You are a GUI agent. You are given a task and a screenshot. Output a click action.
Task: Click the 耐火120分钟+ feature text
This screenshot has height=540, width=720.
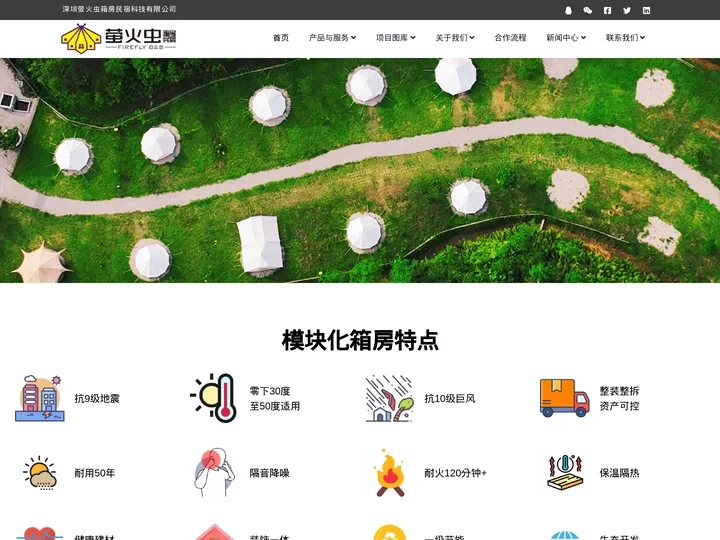click(x=456, y=473)
